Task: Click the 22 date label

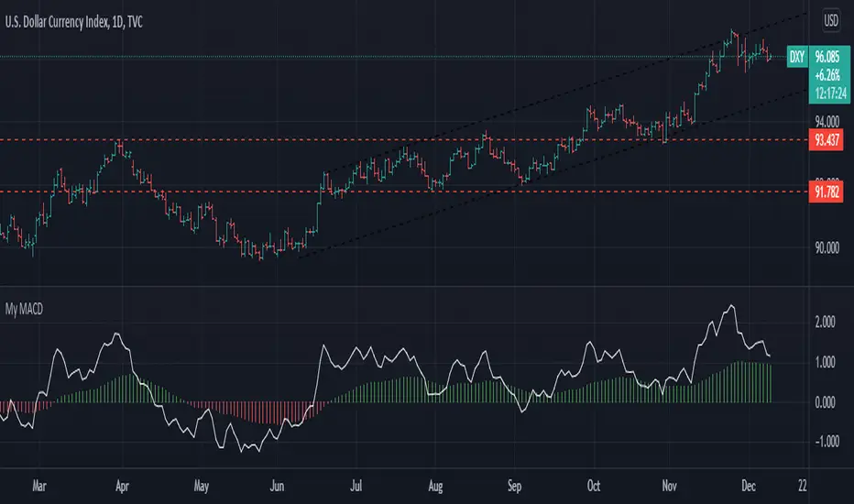Action: point(803,486)
